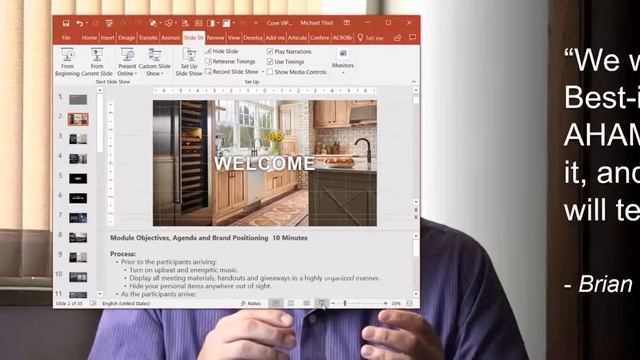The width and height of the screenshot is (640, 360).
Task: Select slide 5 thumbnail
Action: click(78, 178)
